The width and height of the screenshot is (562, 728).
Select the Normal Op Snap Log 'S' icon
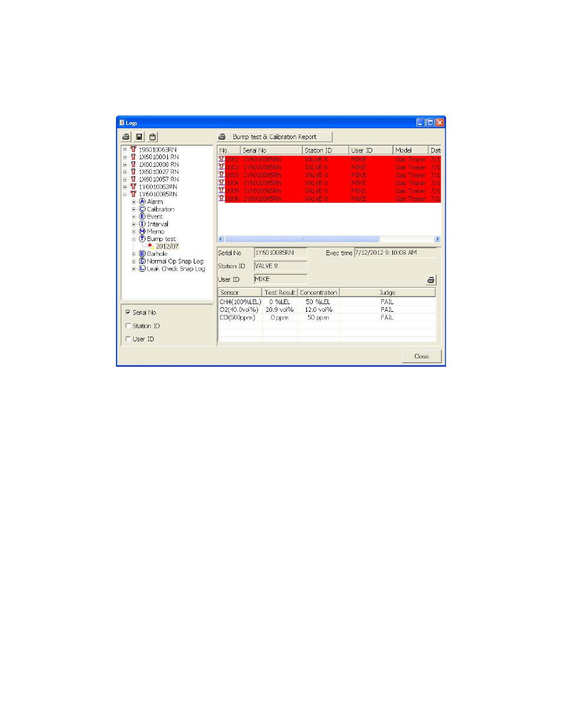(x=142, y=261)
